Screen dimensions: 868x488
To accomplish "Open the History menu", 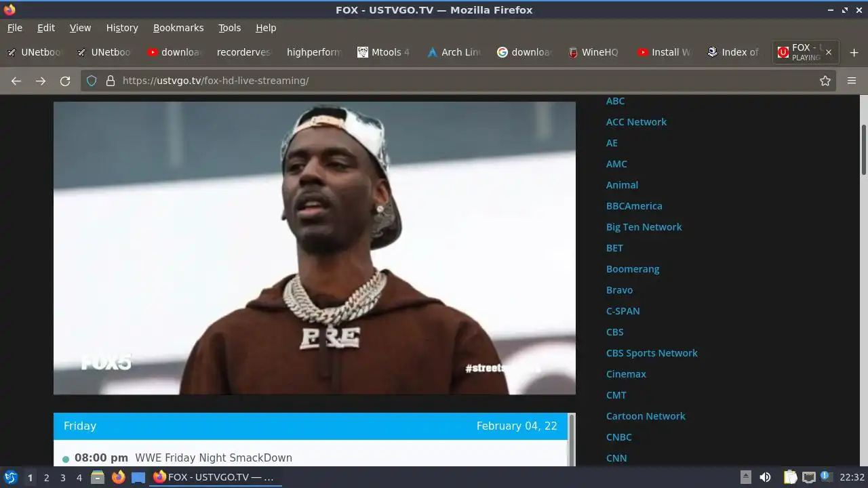I will click(122, 28).
